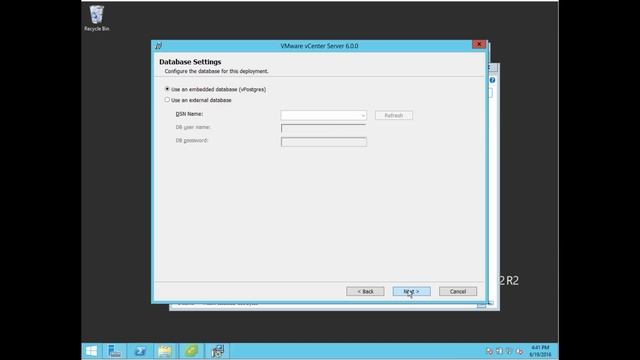640x360 pixels.
Task: Proceed with the Next button
Action: tap(411, 291)
